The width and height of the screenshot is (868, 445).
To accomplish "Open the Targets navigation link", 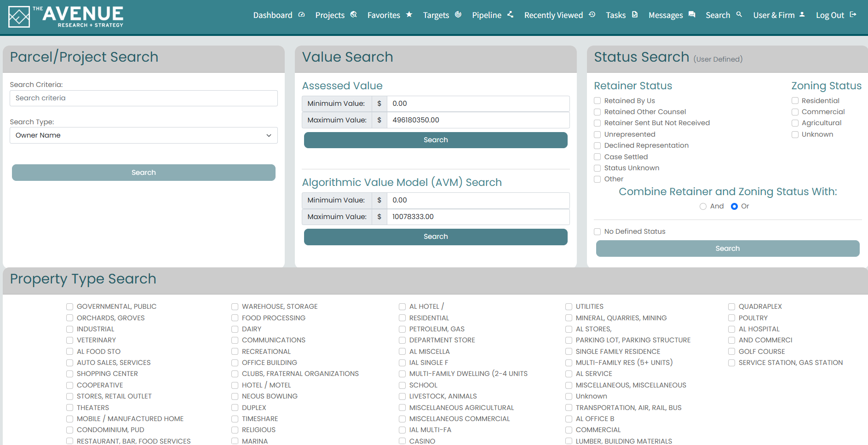I will [x=436, y=15].
